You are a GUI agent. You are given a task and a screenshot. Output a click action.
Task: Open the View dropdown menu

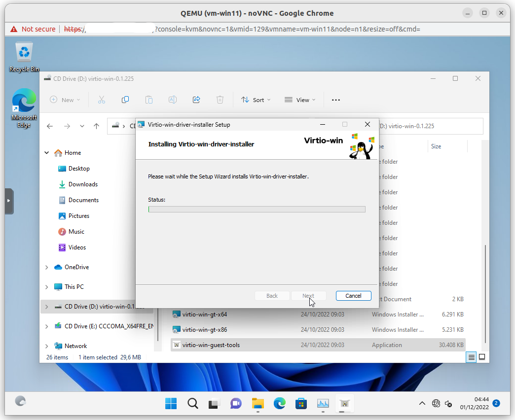pyautogui.click(x=300, y=100)
